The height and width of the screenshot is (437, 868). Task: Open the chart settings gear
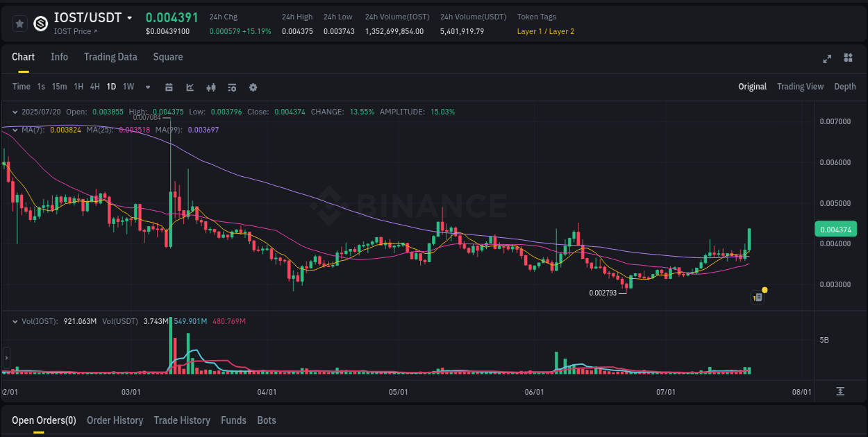(253, 87)
